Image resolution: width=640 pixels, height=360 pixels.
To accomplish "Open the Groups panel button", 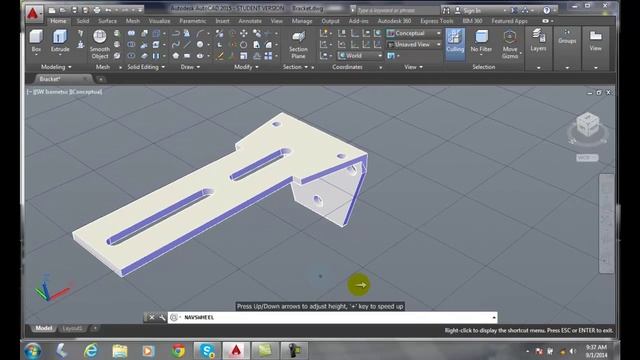I will pyautogui.click(x=567, y=36).
